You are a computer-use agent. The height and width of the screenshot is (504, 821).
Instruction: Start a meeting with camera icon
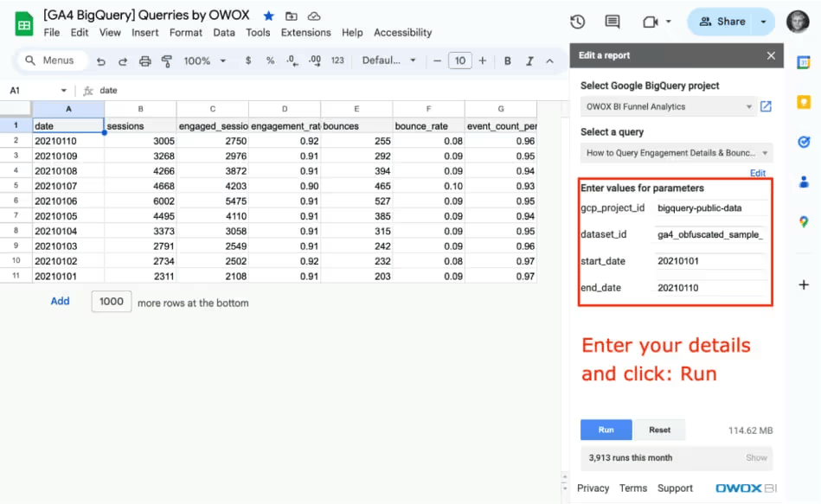point(650,22)
